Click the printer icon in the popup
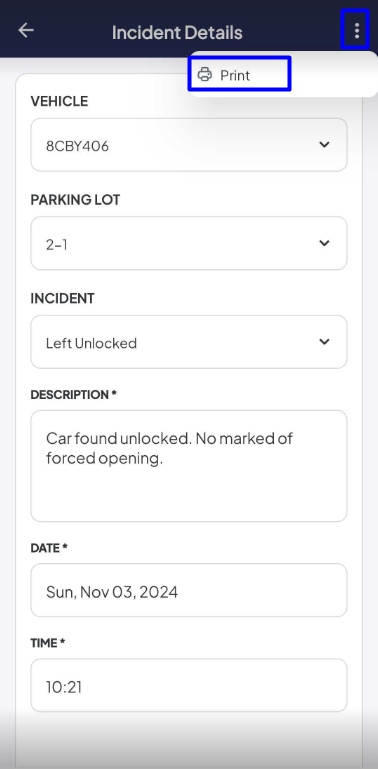The image size is (378, 769). 204,75
